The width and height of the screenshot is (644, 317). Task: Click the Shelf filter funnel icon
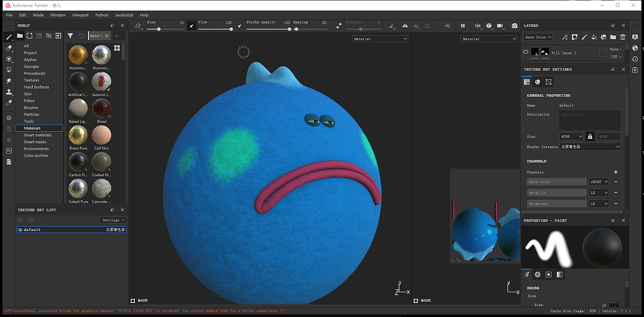tap(70, 36)
